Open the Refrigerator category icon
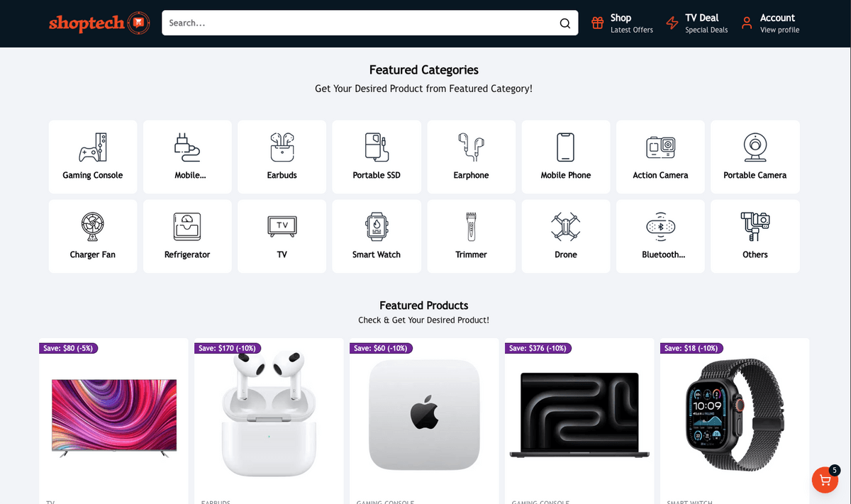851x504 pixels. tap(187, 227)
